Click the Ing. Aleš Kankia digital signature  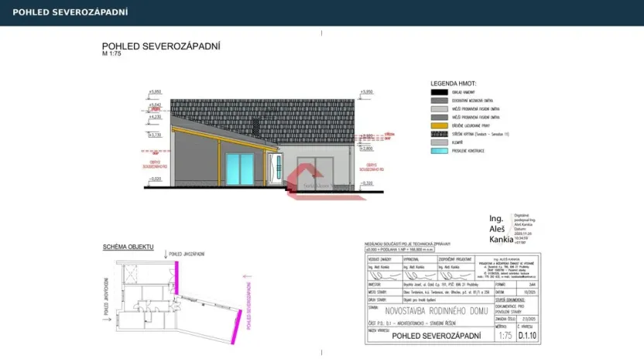coord(512,229)
